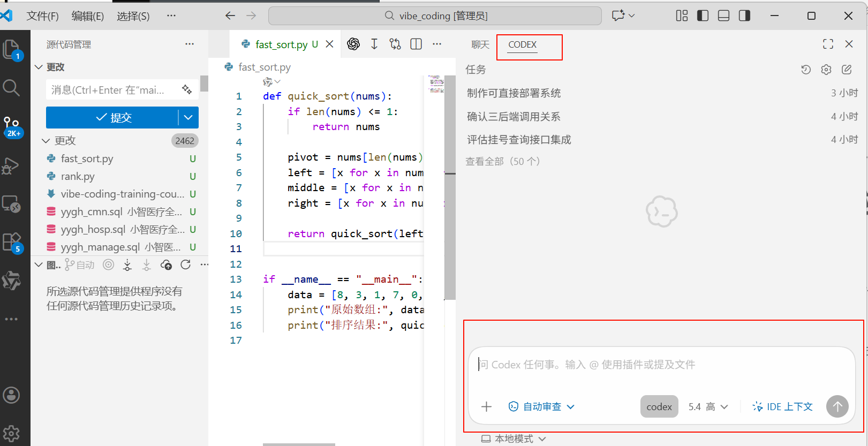Refresh the source control graph
This screenshot has width=868, height=446.
tap(186, 264)
